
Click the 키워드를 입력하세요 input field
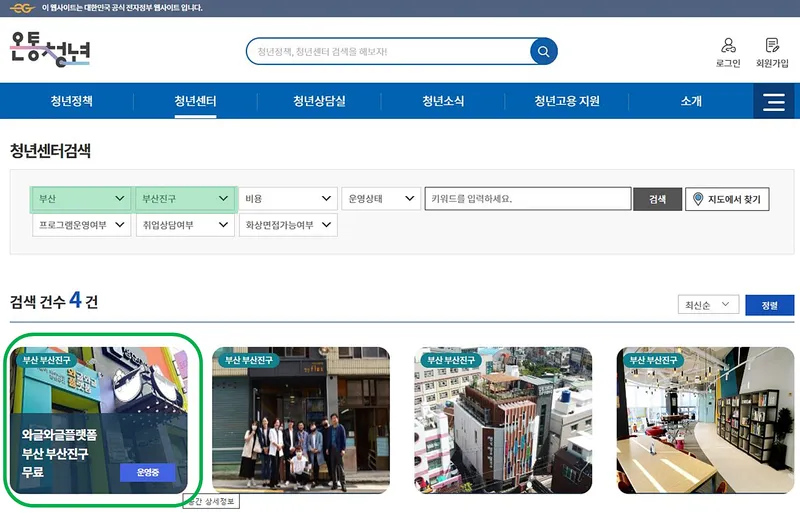point(526,199)
